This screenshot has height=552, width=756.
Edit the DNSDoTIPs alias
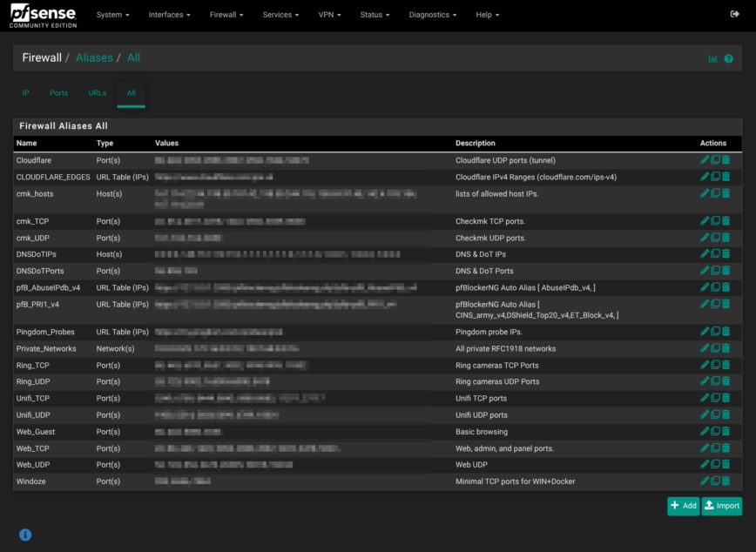point(705,253)
